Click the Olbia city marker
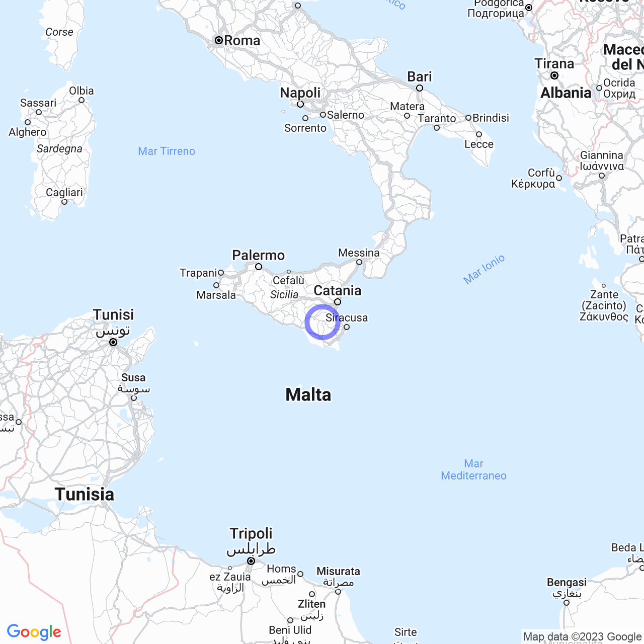This screenshot has width=644, height=644. (82, 100)
